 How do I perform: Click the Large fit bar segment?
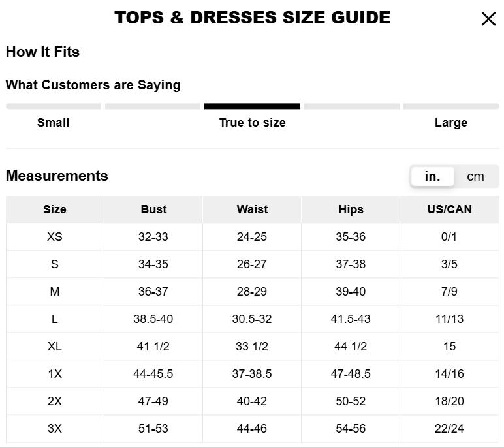click(451, 106)
